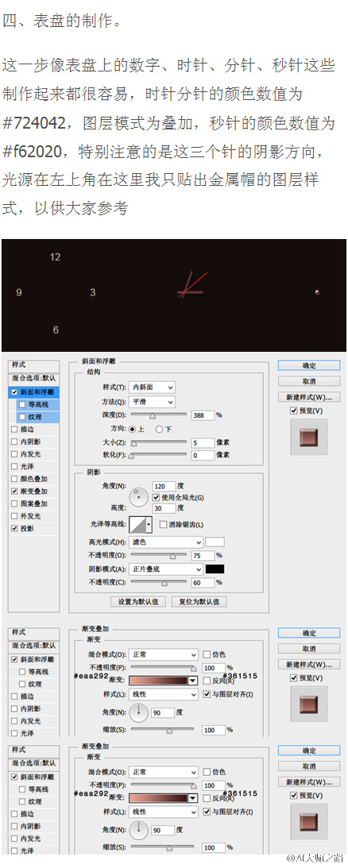
Task: Select 样式 header in Bevel dialog style list
Action: pos(33,365)
